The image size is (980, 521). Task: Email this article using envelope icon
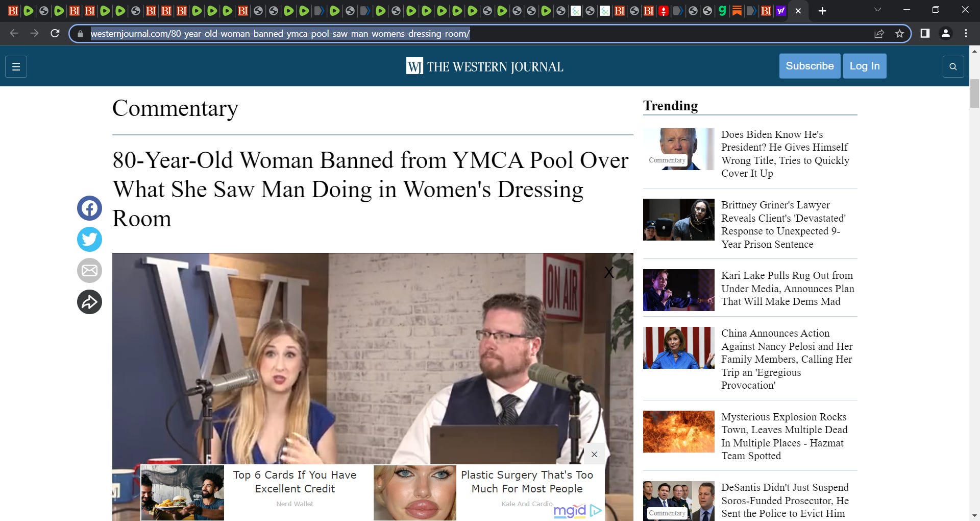(89, 270)
